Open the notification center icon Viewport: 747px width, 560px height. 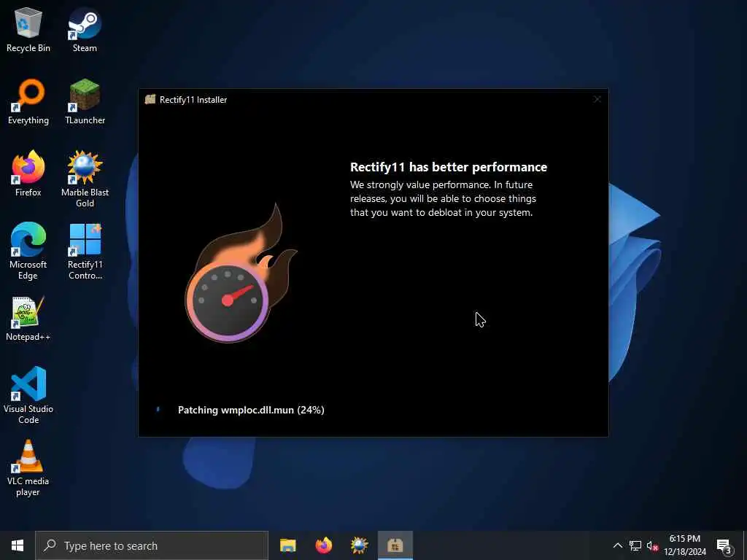(x=724, y=545)
